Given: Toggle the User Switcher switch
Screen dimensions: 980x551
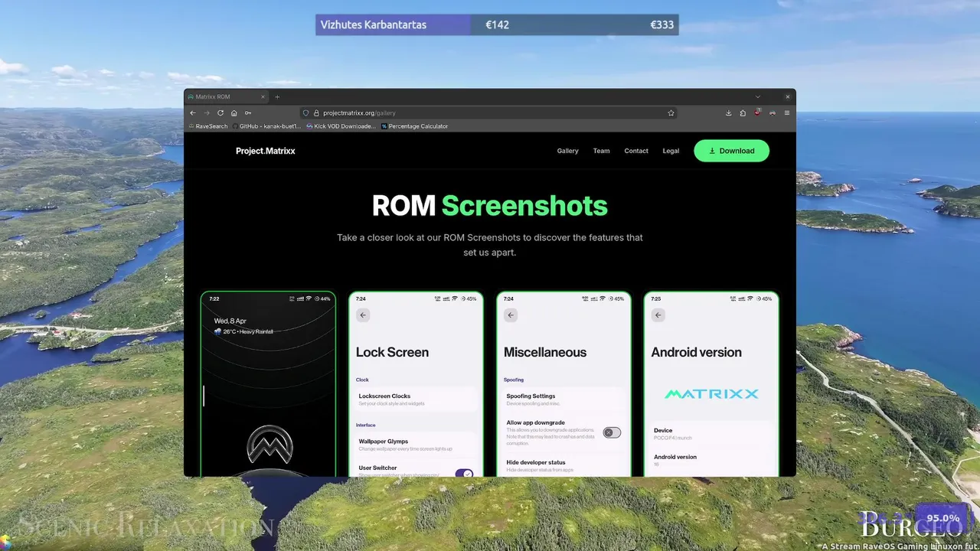Looking at the screenshot, I should coord(464,473).
